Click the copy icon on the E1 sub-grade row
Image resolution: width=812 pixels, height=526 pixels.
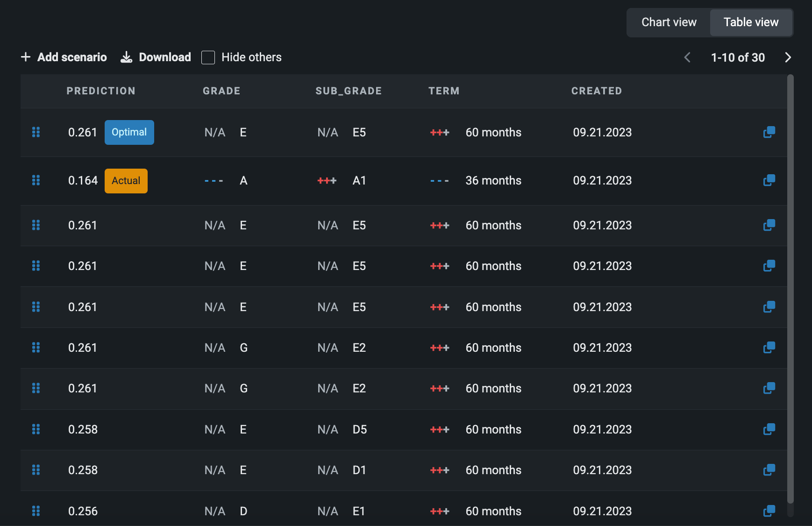(x=769, y=511)
